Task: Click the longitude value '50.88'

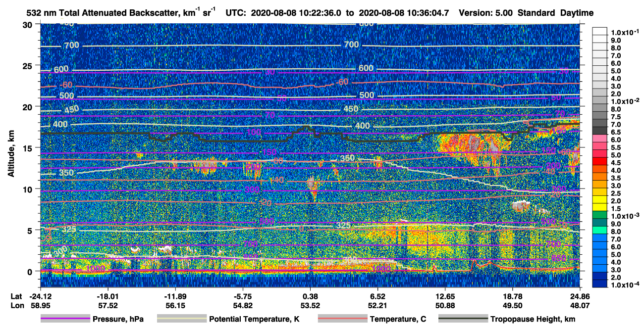Action: coord(445,306)
